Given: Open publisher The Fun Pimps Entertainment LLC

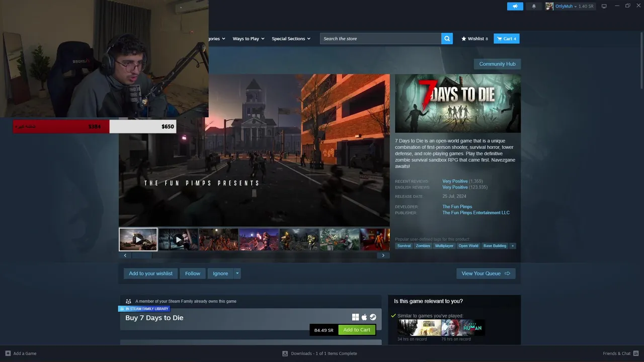Looking at the screenshot, I should click(476, 213).
